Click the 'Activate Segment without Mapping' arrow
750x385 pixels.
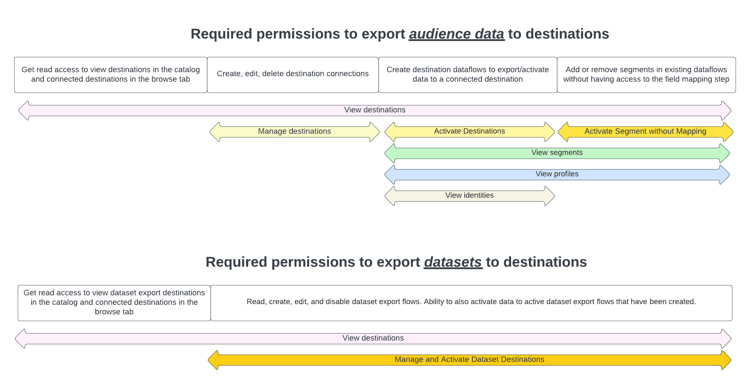point(645,132)
